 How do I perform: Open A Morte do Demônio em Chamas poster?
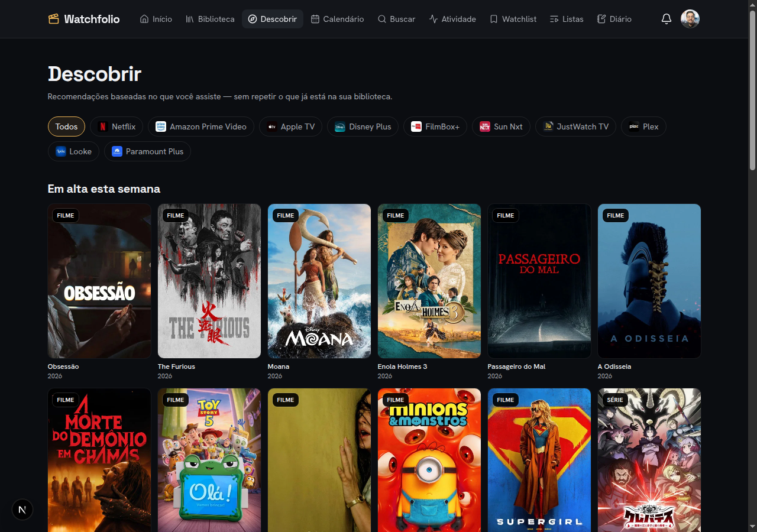pos(99,460)
